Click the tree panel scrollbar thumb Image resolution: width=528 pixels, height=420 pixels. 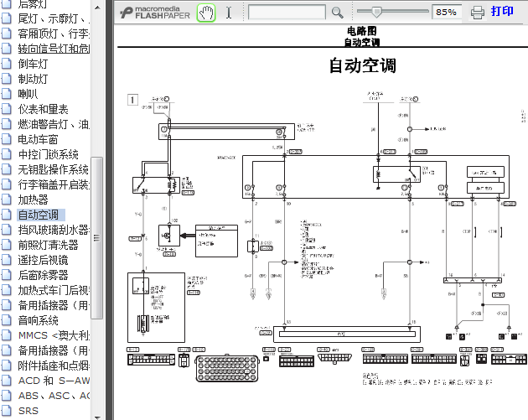(97, 237)
